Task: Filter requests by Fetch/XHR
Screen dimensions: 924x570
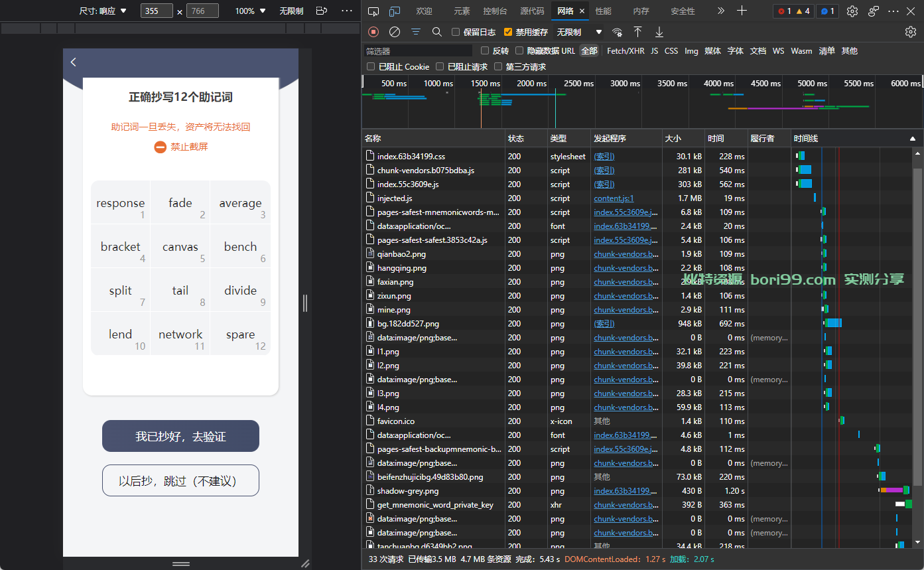Action: (x=626, y=50)
